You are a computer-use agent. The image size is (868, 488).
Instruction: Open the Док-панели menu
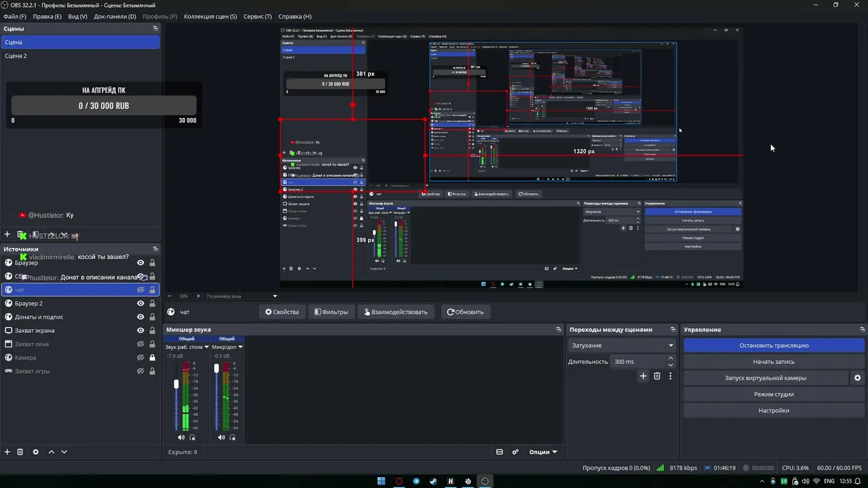point(115,16)
